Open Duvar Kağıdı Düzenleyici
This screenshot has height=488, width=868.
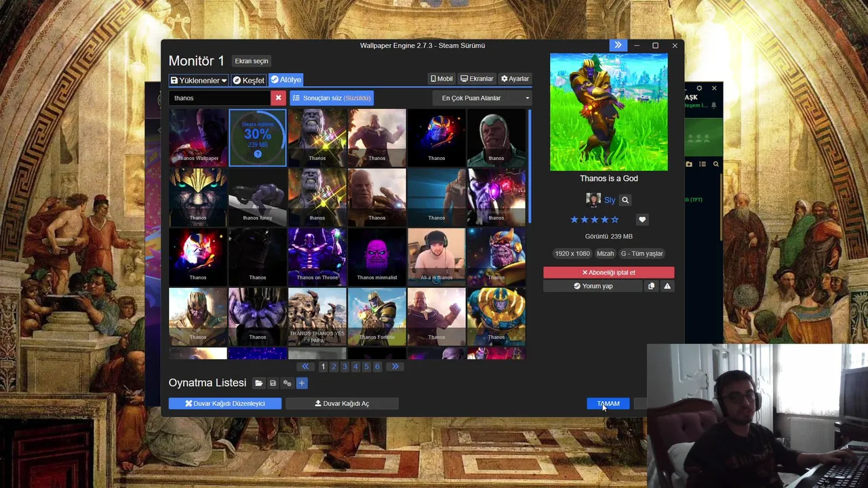(226, 403)
